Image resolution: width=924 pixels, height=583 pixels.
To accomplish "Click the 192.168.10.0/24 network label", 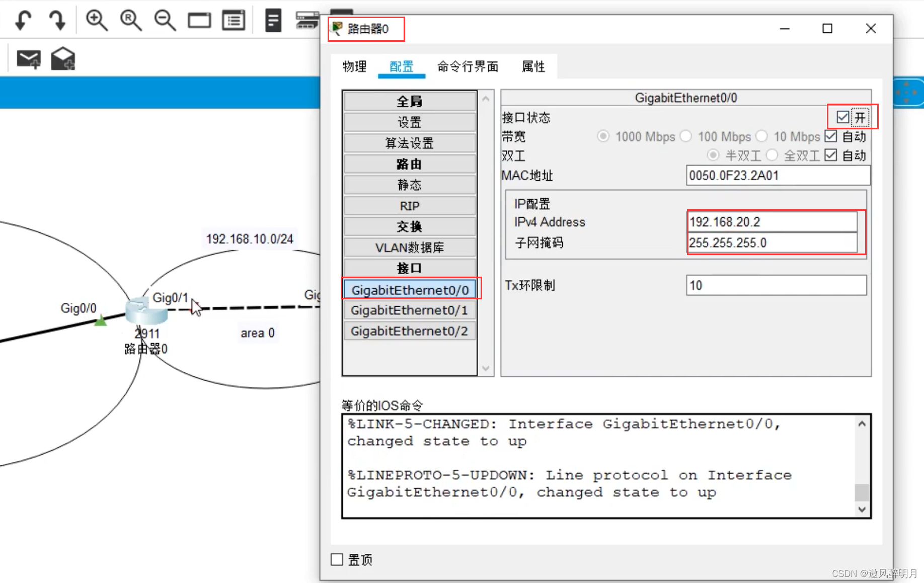I will pos(250,238).
